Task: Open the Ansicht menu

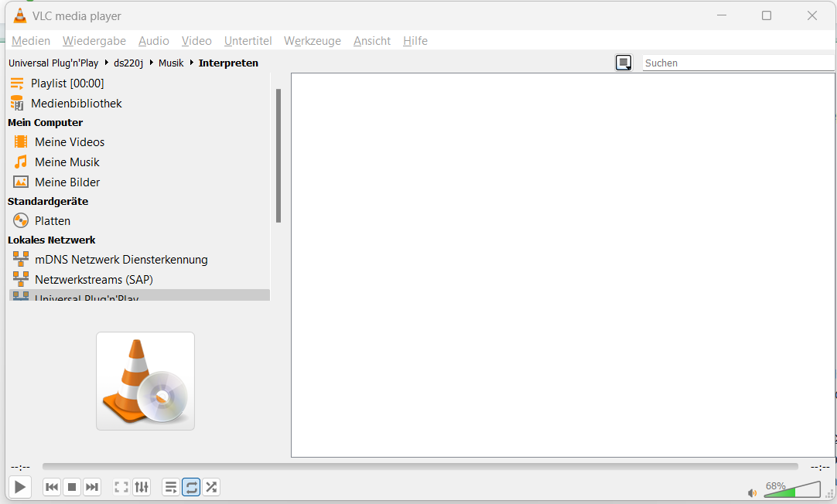Action: (x=372, y=41)
